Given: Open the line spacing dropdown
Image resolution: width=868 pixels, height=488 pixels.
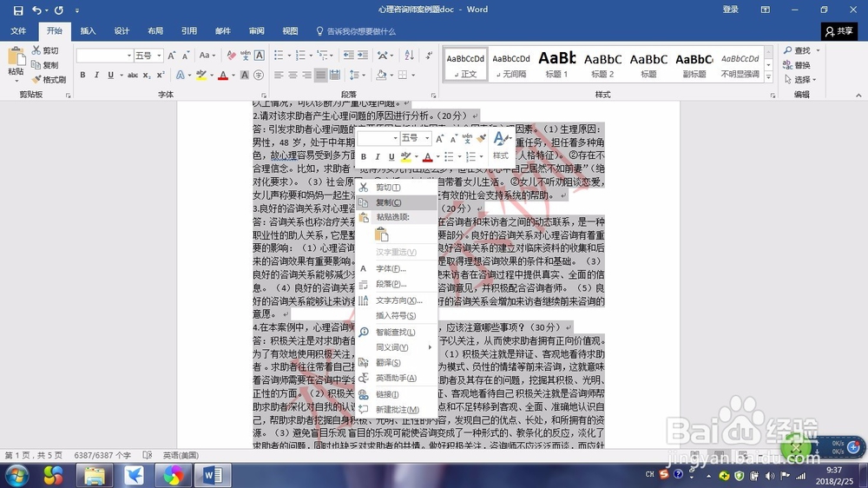Looking at the screenshot, I should click(357, 75).
